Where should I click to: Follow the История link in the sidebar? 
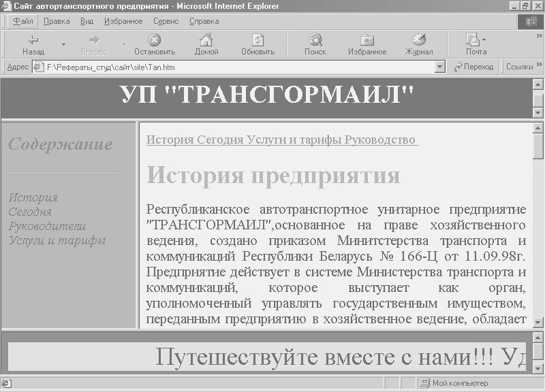(x=33, y=197)
